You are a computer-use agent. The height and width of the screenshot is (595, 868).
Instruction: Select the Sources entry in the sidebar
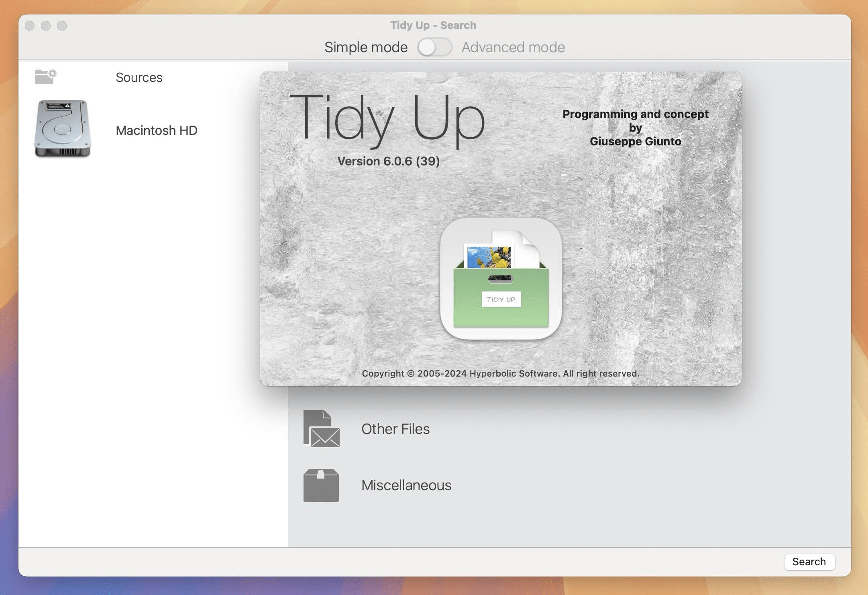tap(139, 77)
